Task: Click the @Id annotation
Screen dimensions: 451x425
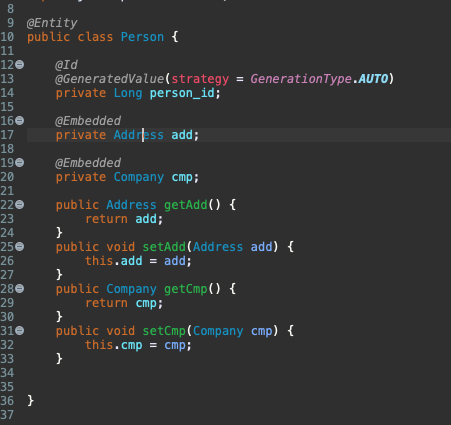Action: point(66,65)
